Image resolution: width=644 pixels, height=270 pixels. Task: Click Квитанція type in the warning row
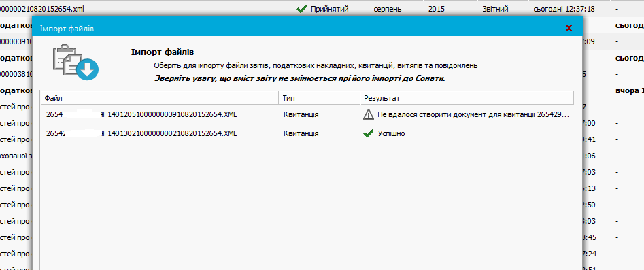(301, 115)
